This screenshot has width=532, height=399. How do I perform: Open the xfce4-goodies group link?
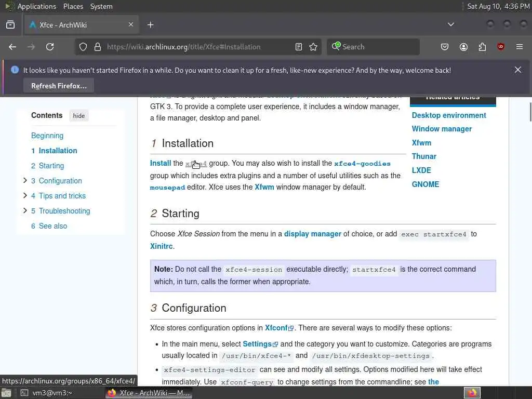tap(362, 164)
